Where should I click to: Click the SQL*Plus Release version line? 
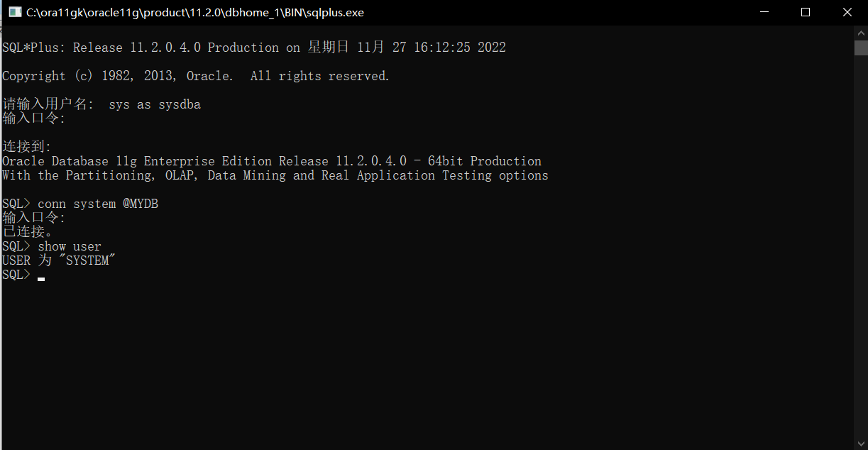(254, 48)
